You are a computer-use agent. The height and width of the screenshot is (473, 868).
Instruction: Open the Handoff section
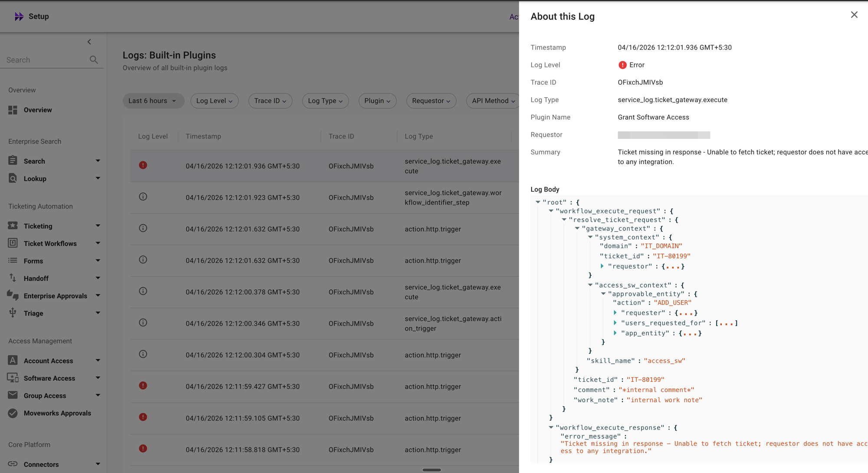(13, 278)
